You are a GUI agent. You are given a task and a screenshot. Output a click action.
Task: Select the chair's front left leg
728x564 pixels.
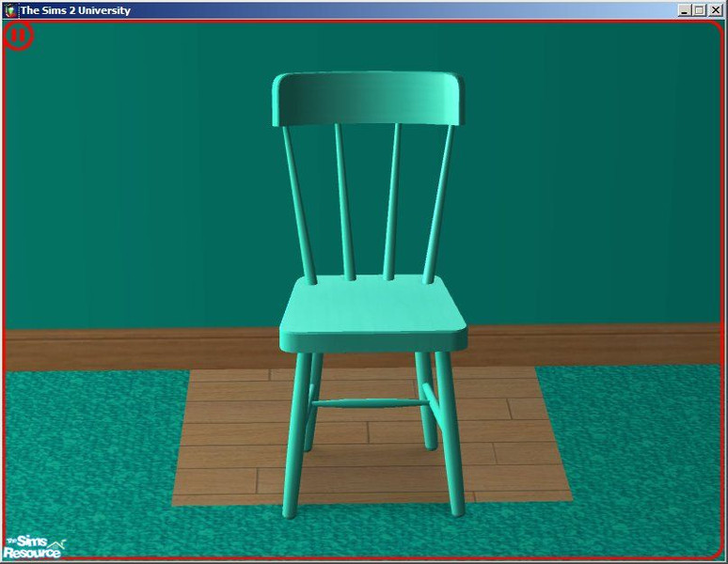tap(297, 432)
